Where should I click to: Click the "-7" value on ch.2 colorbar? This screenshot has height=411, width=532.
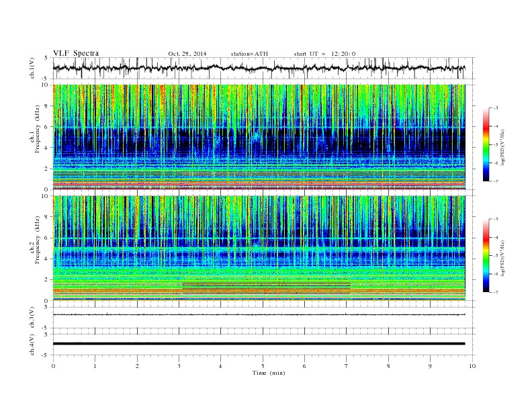point(496,292)
